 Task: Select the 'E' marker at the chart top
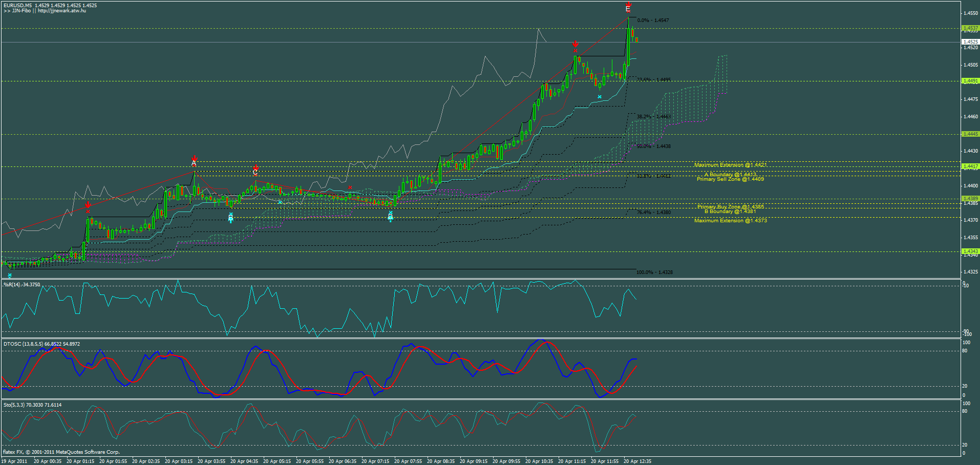[x=629, y=9]
